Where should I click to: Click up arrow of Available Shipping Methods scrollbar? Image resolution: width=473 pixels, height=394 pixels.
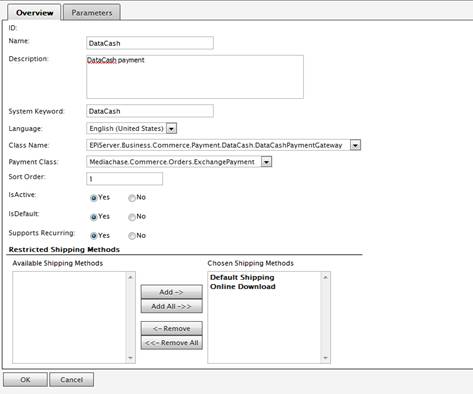point(130,277)
